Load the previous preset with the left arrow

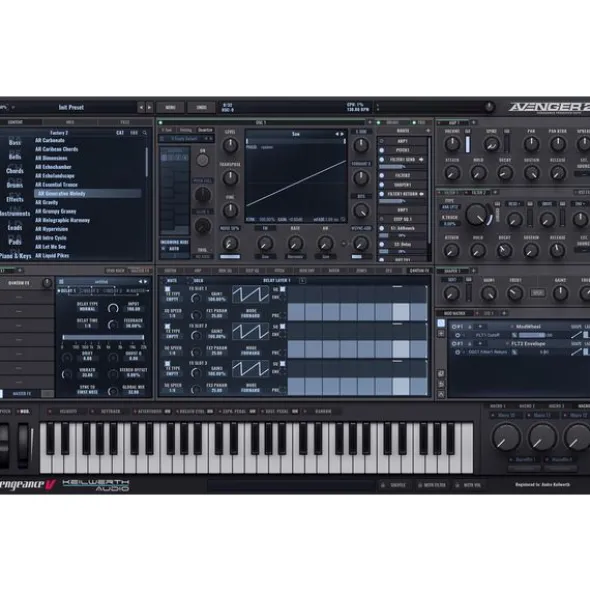(141, 108)
